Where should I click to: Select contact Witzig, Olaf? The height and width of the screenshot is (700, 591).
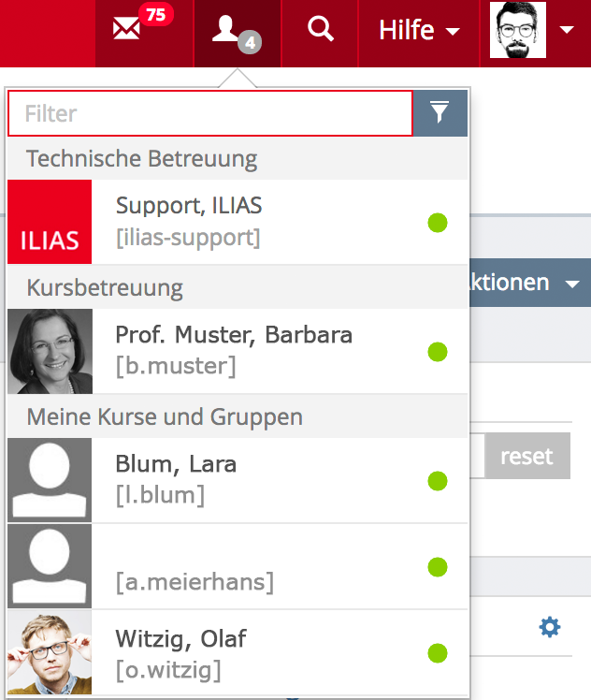[238, 652]
